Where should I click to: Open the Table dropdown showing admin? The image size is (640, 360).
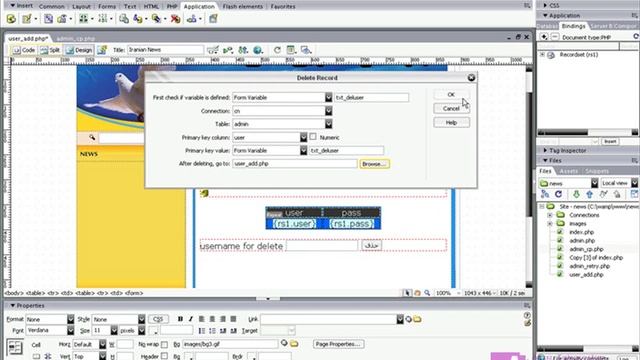point(328,124)
